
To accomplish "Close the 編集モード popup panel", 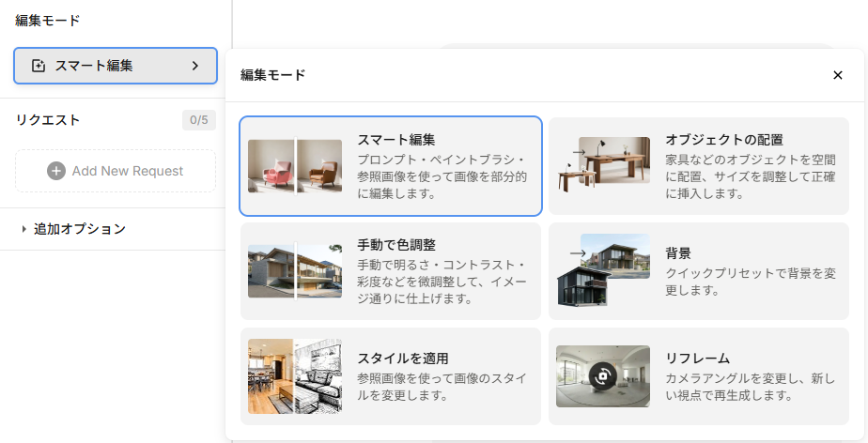I will pyautogui.click(x=838, y=75).
